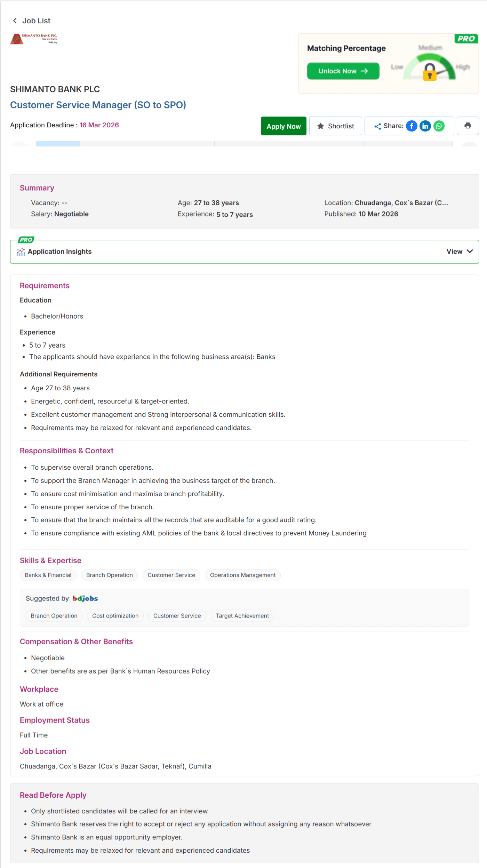Viewport: 487px width, 868px height.
Task: Click the Apply Now button
Action: (x=284, y=126)
